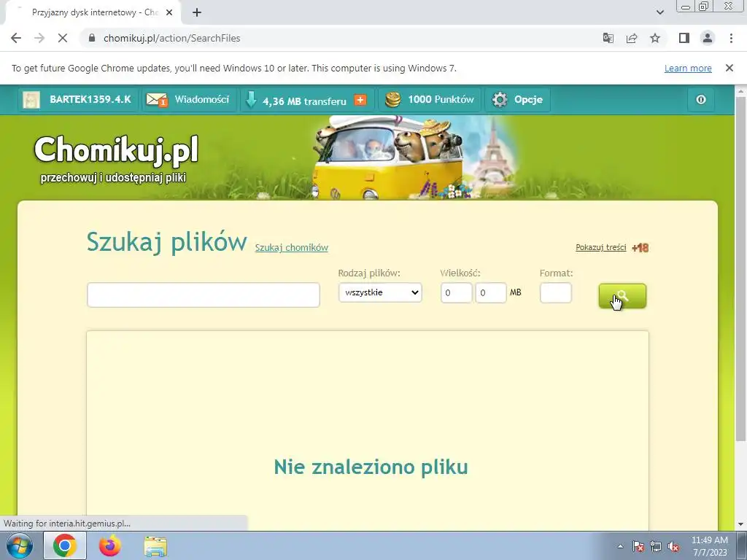Viewport: 747px width, 560px height.
Task: Open the Opcje gear icon
Action: coord(499,99)
